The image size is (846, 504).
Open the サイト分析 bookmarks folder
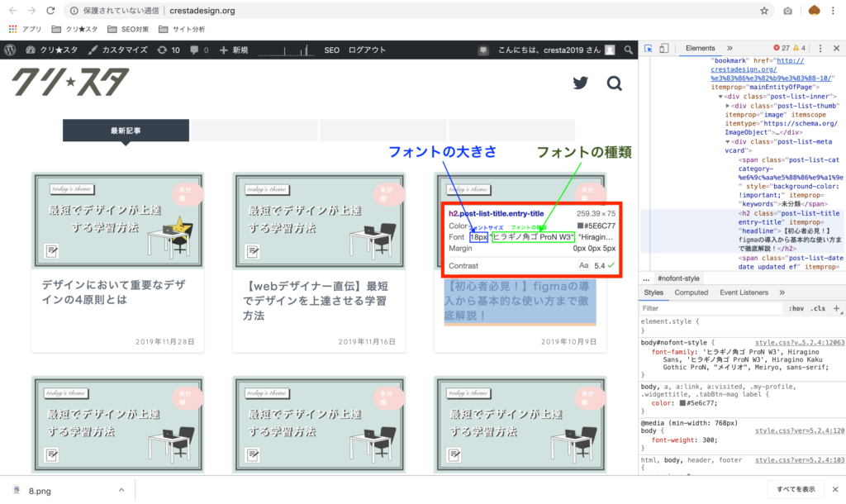182,29
